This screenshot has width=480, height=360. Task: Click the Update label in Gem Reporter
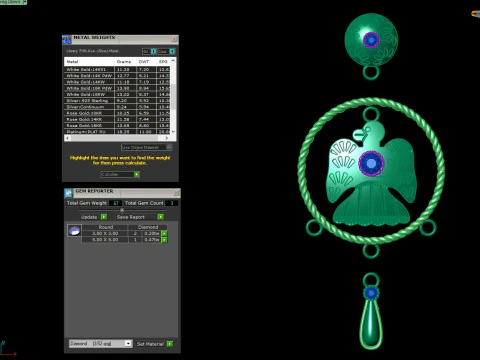coord(89,217)
